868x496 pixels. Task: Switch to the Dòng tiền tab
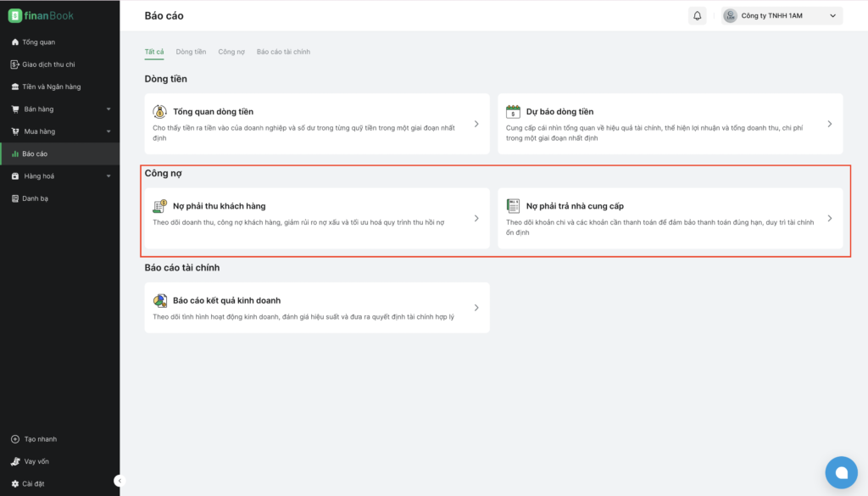coord(191,52)
